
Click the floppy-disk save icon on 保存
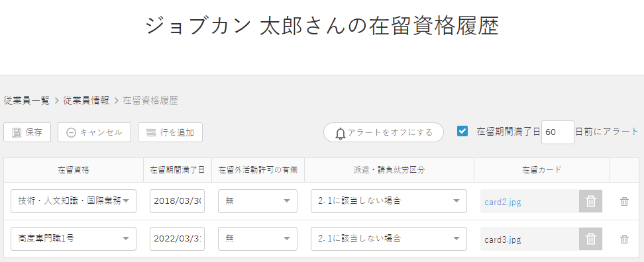click(17, 132)
